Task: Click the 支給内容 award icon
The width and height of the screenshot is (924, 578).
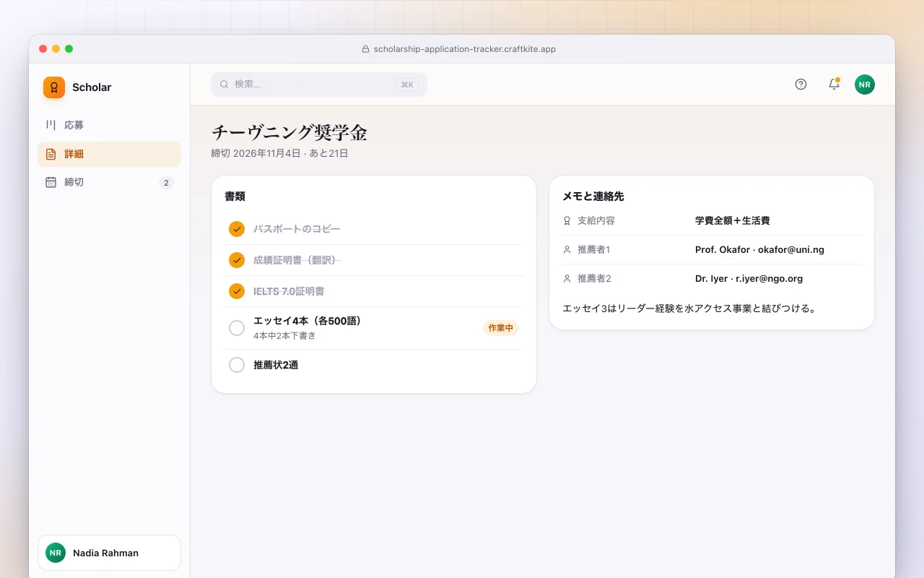Action: coord(567,220)
